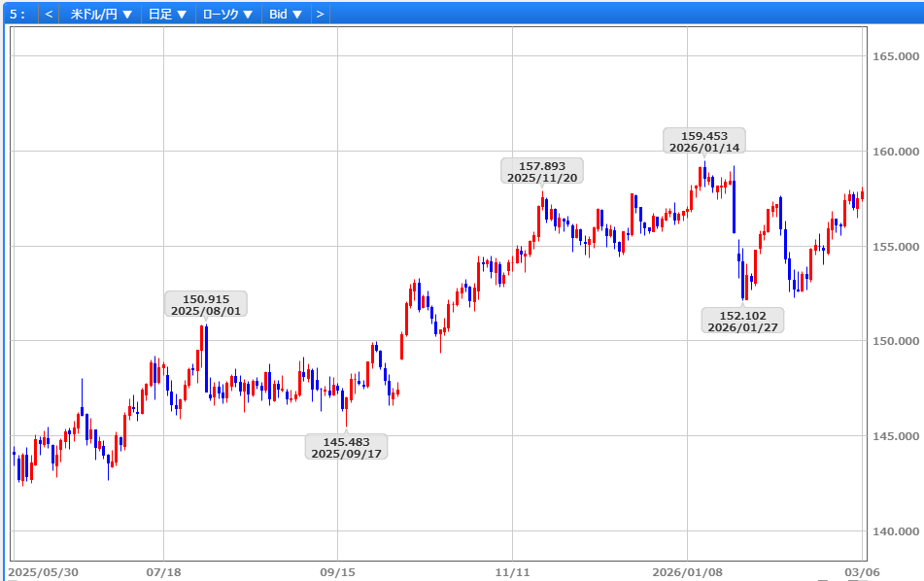Click the 157.893 peak annotation
This screenshot has width=924, height=581.
pyautogui.click(x=541, y=171)
